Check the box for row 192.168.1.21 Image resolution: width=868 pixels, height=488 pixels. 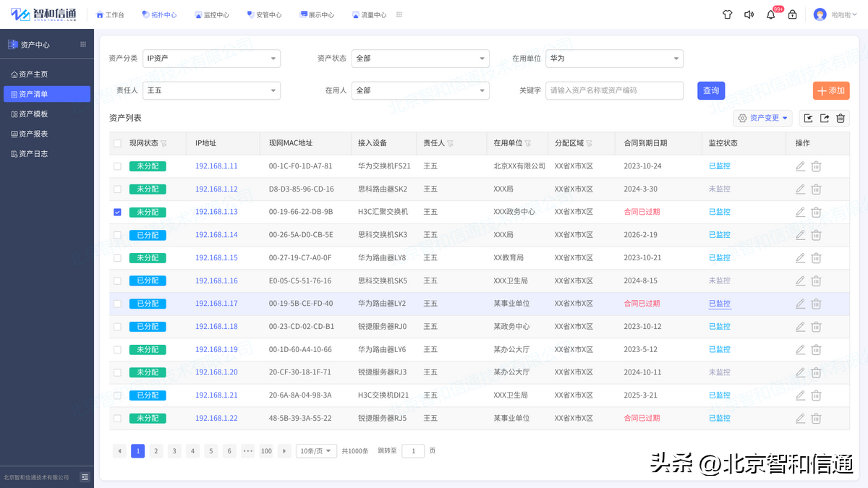coord(117,395)
